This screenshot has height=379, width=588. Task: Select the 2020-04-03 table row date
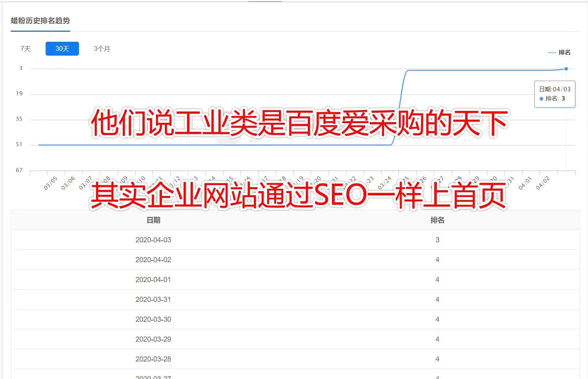[x=153, y=240]
